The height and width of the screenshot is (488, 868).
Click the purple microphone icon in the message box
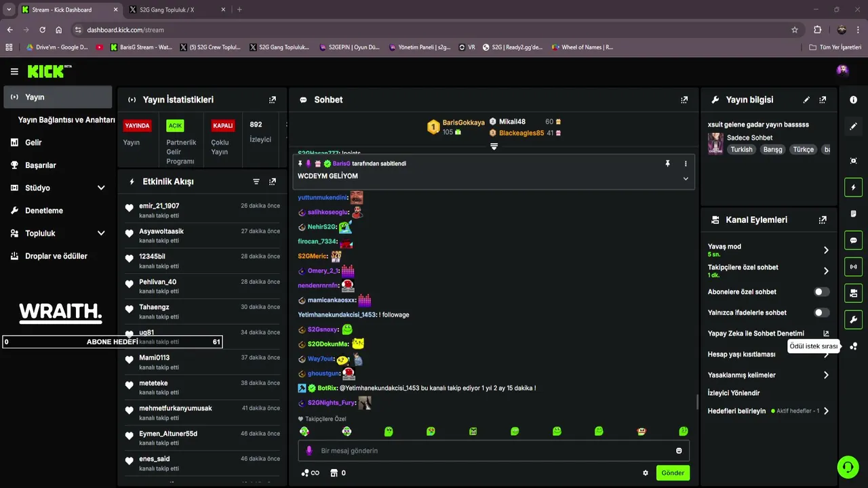(x=309, y=451)
